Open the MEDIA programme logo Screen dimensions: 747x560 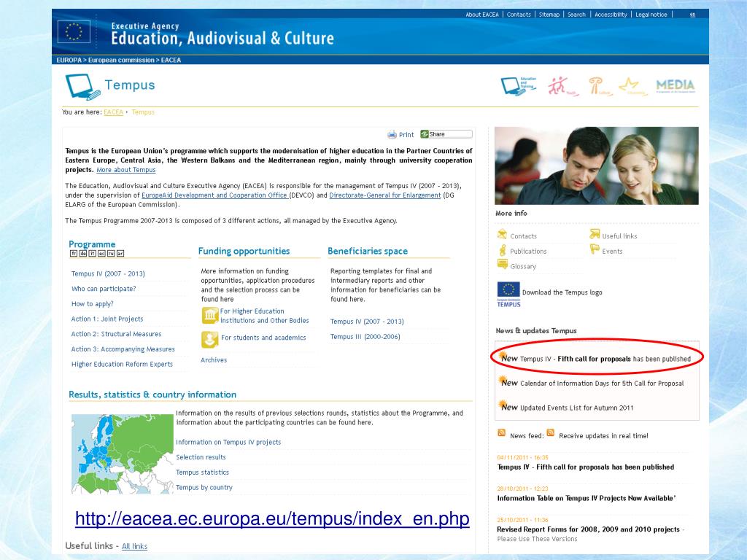(675, 85)
